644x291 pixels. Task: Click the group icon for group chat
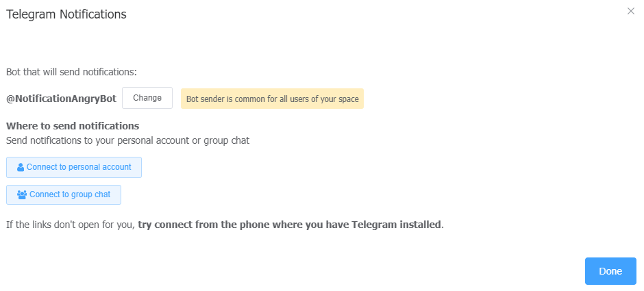pos(22,194)
